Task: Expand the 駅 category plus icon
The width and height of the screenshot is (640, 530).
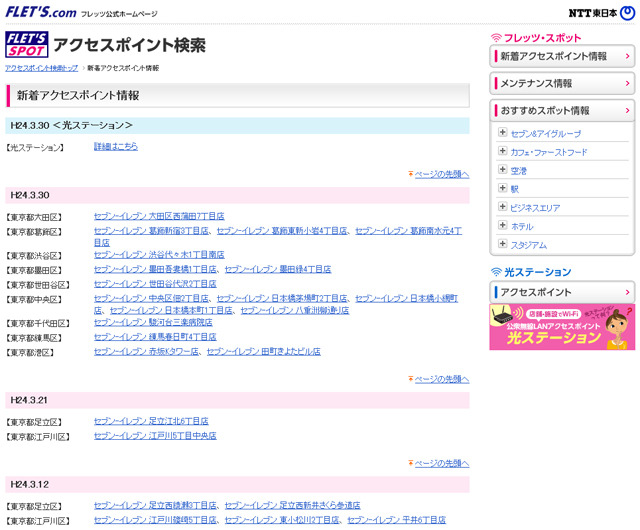Action: [502, 188]
